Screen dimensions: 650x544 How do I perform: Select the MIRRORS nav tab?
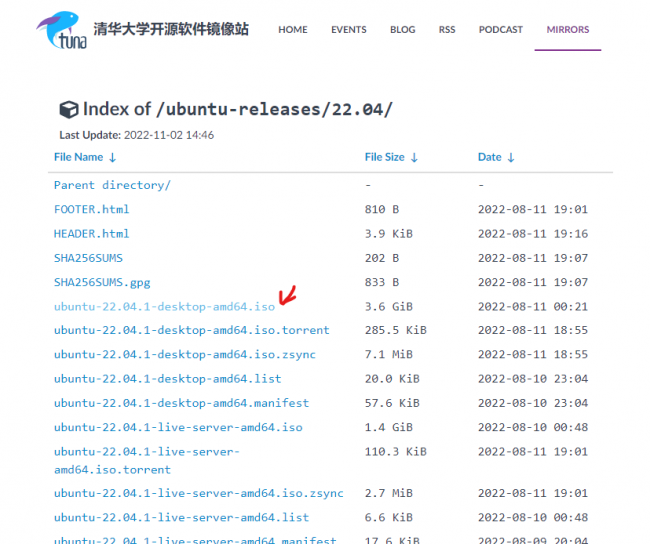click(568, 29)
